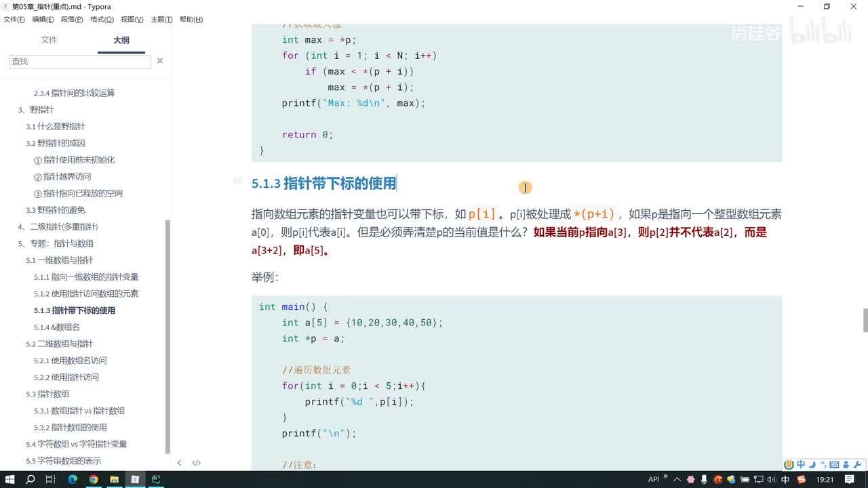Switch sidebar to the 大纲 tab

point(121,40)
